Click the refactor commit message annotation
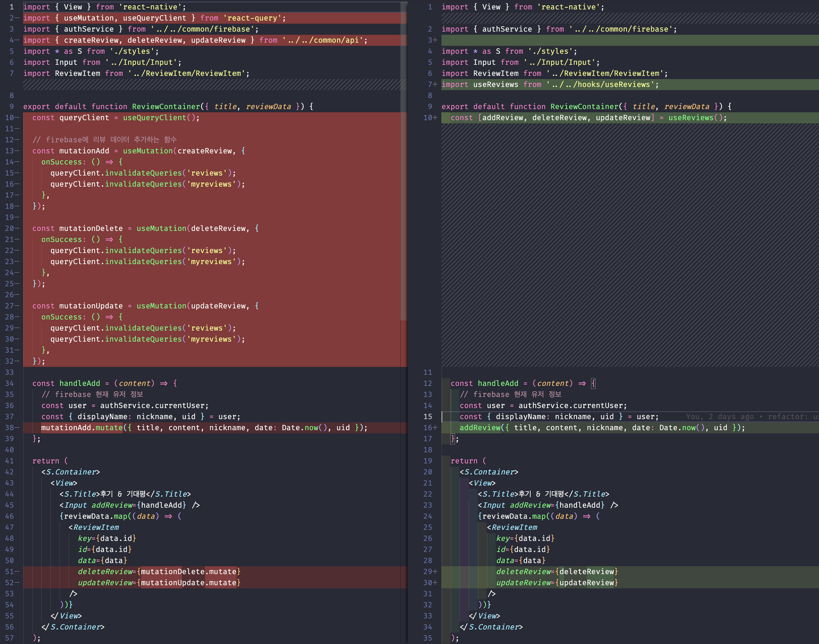The height and width of the screenshot is (644, 819). 790,417
